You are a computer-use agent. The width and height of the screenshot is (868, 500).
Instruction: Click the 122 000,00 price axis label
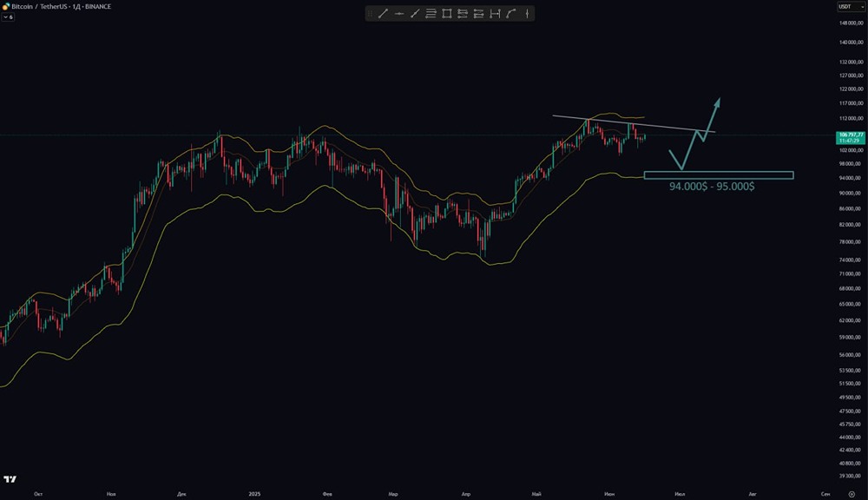point(851,89)
